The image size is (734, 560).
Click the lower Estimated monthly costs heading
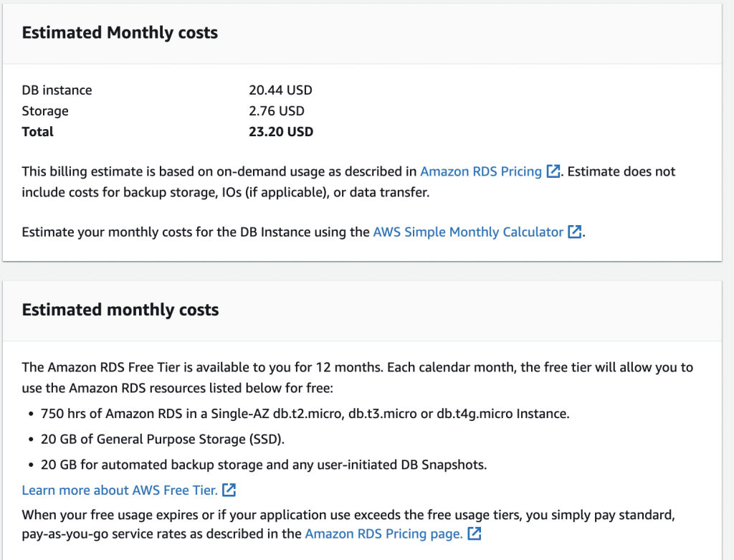click(120, 310)
